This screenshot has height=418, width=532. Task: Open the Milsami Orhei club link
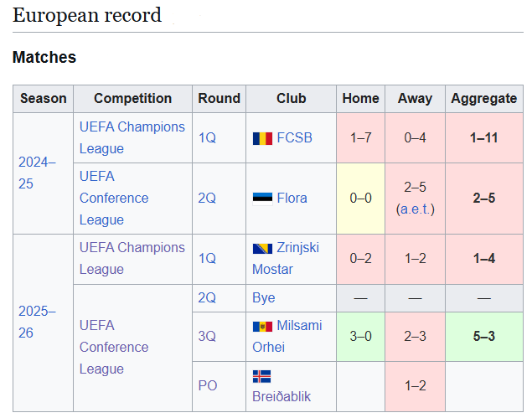[x=287, y=336]
